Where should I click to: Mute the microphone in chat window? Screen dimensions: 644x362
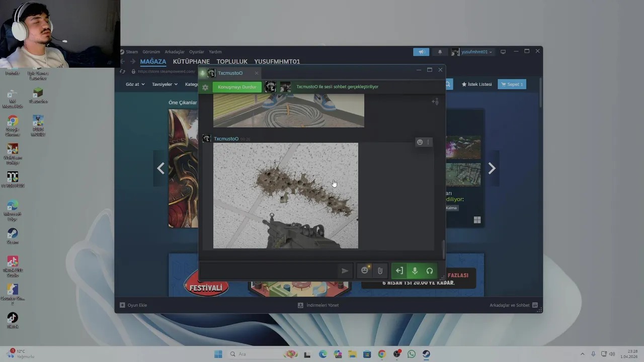[415, 271]
